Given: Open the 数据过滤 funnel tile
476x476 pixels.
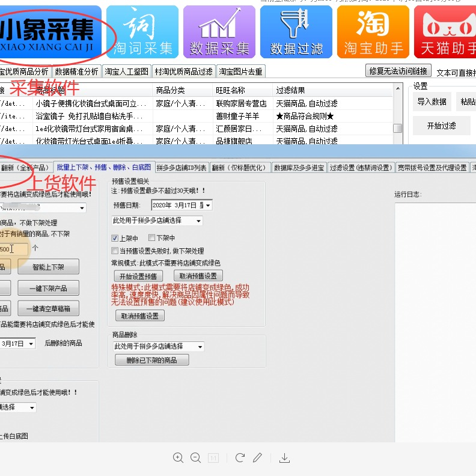Looking at the screenshot, I should 296,32.
